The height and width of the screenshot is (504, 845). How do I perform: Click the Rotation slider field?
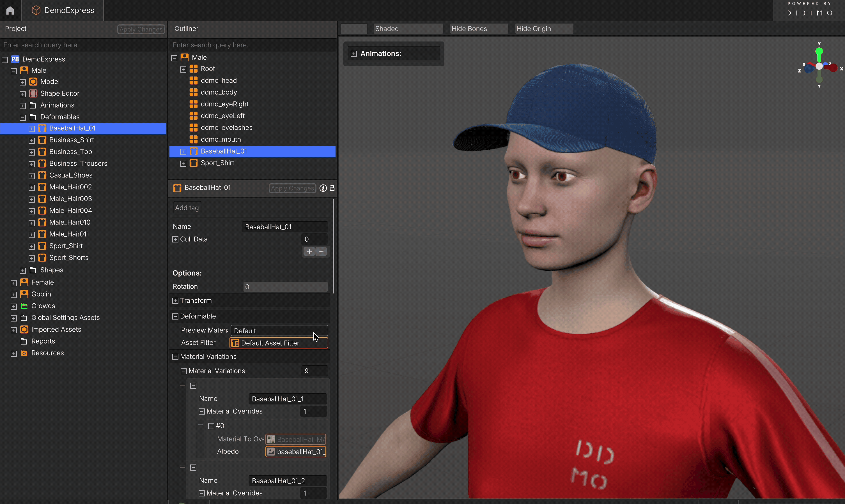[285, 287]
